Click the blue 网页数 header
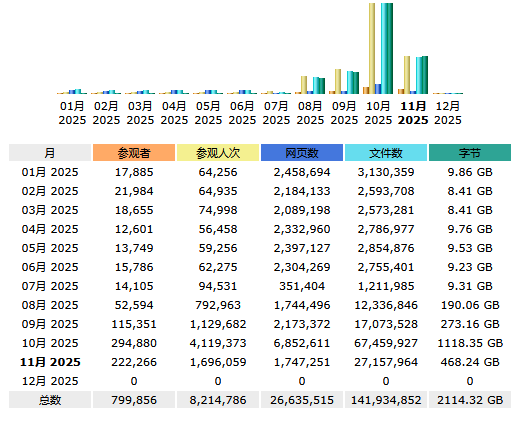 click(302, 153)
